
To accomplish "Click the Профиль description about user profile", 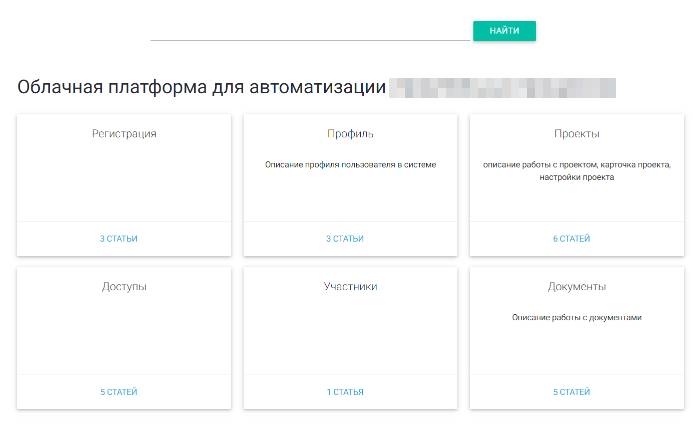I will tap(350, 164).
